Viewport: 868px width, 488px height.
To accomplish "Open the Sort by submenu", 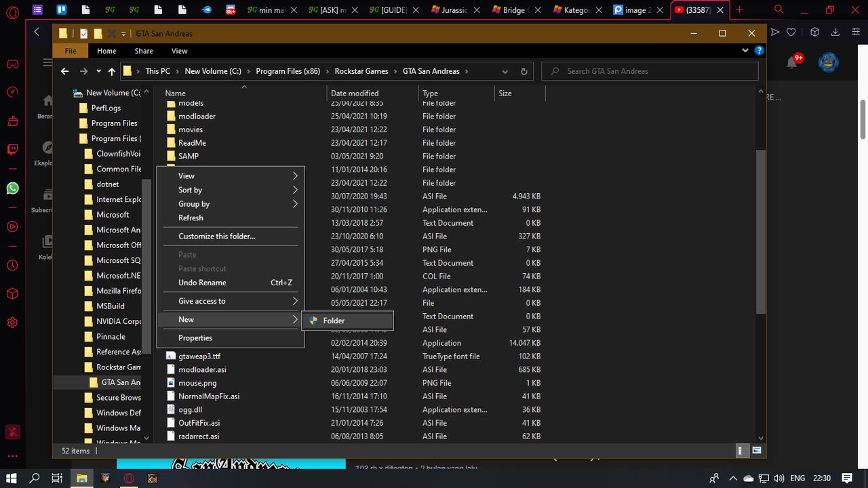I will [x=231, y=190].
